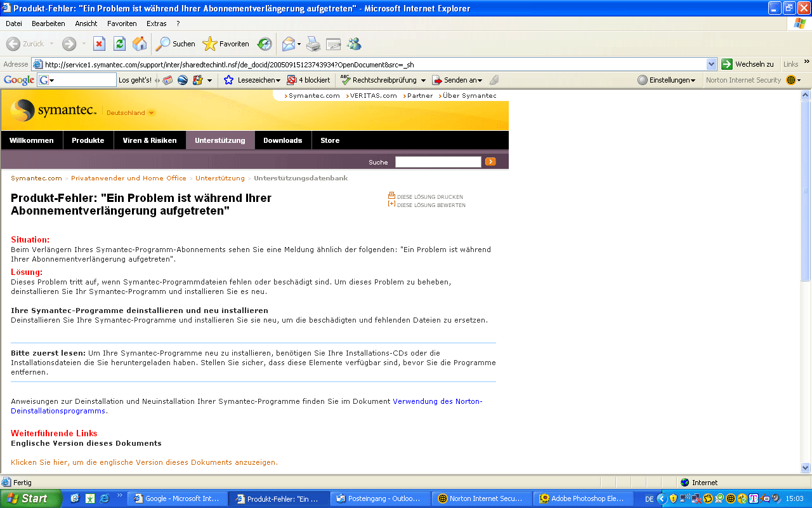Viewport: 812px width, 508px height.
Task: Click in the Google toolbar search box
Action: point(77,80)
